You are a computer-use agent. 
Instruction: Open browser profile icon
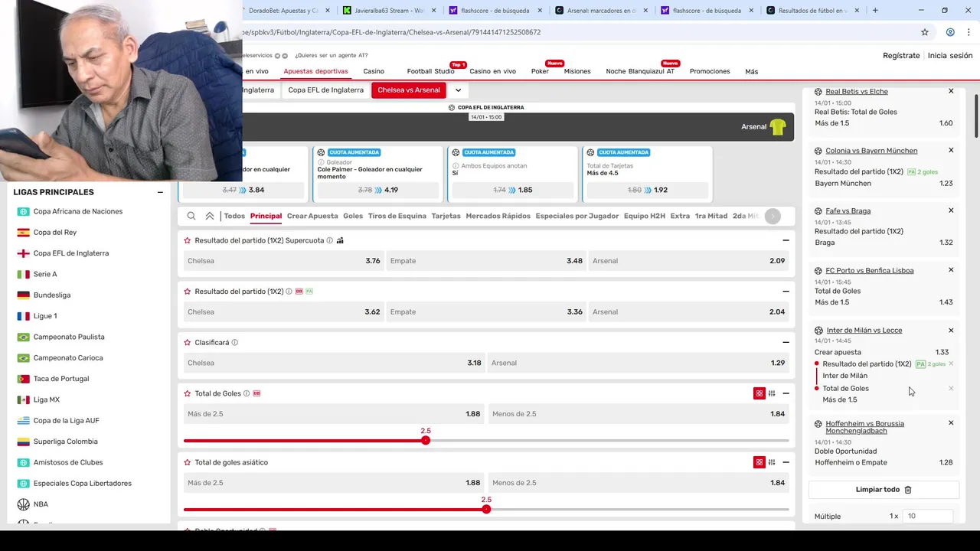click(950, 32)
